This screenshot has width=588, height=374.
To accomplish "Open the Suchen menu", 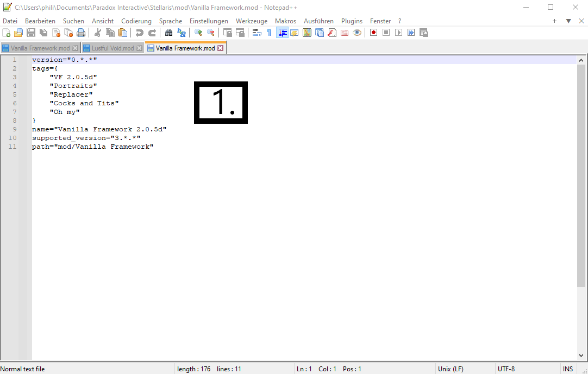I will [x=73, y=21].
